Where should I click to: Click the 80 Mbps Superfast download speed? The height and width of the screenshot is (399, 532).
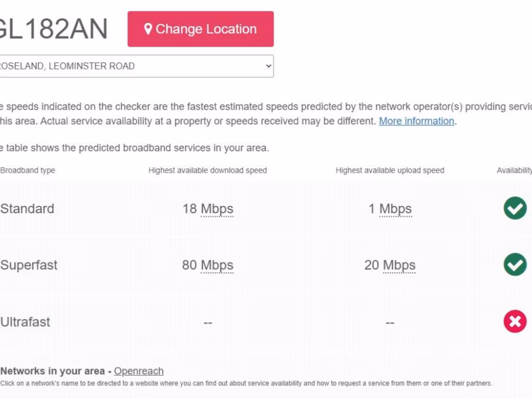tap(208, 265)
